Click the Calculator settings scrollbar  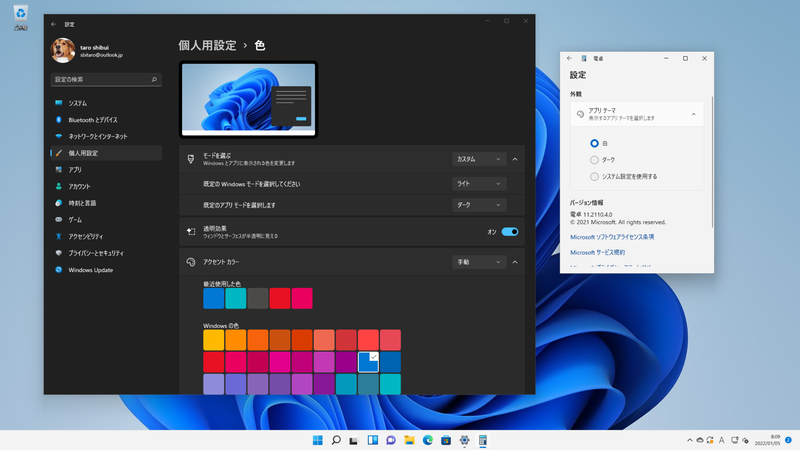[x=712, y=161]
